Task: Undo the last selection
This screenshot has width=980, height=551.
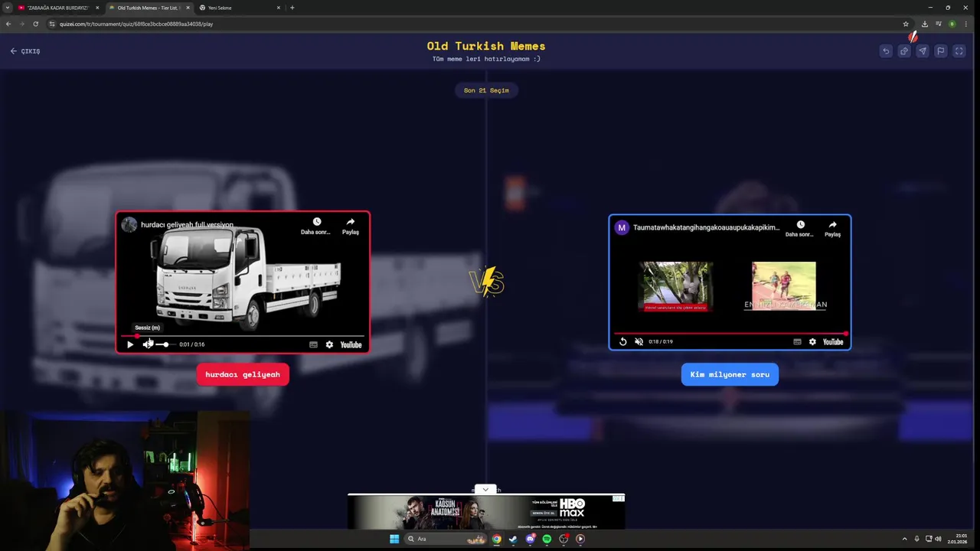Action: [886, 51]
